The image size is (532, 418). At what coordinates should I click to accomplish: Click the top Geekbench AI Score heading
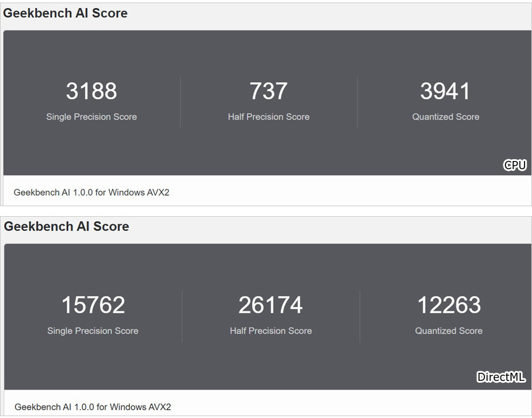[65, 13]
